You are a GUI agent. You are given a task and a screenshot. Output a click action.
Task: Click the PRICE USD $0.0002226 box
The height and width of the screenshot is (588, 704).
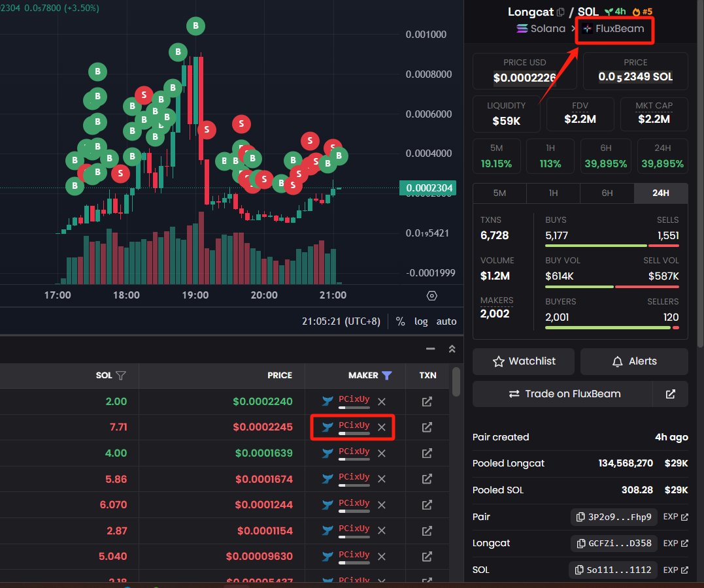pos(524,71)
